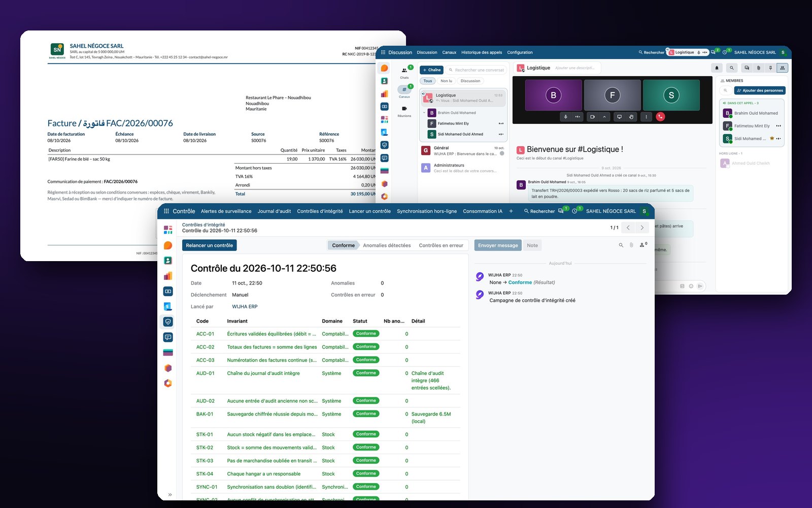Image resolution: width=812 pixels, height=508 pixels.
Task: Open the shield Contrôle app in the sidebar
Action: [x=168, y=322]
